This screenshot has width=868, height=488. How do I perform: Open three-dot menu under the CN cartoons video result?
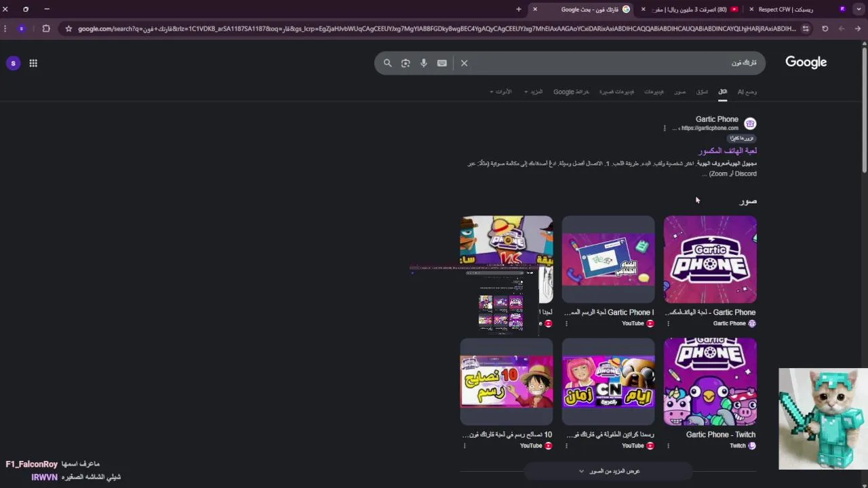click(x=566, y=445)
